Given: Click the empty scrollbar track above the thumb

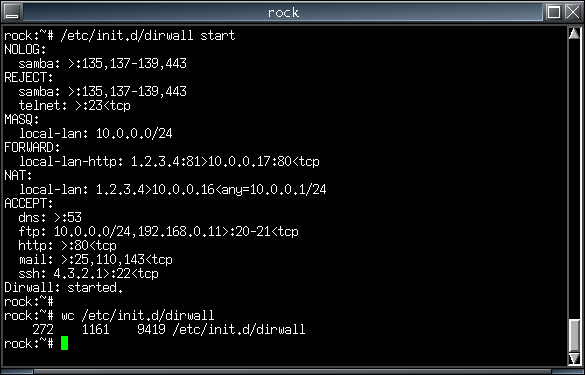Looking at the screenshot, I should pos(574,179).
